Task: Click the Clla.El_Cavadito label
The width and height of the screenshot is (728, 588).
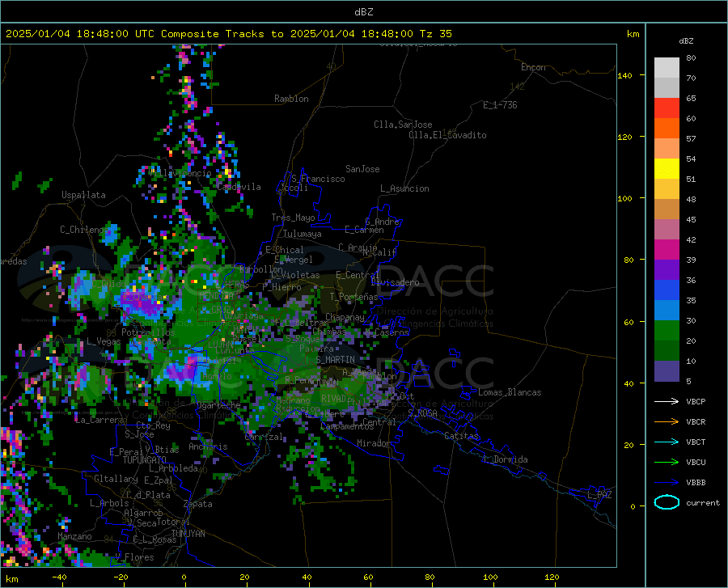Action: click(x=447, y=135)
